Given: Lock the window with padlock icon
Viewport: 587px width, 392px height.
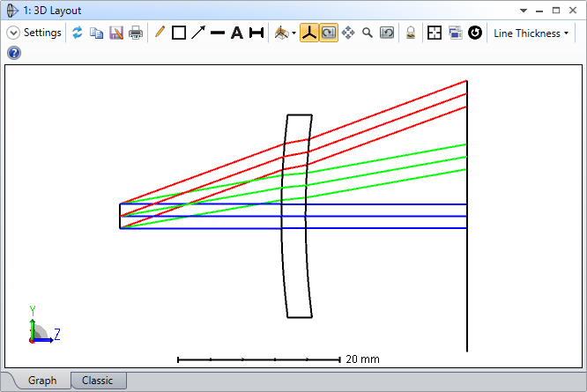Looking at the screenshot, I should 411,33.
